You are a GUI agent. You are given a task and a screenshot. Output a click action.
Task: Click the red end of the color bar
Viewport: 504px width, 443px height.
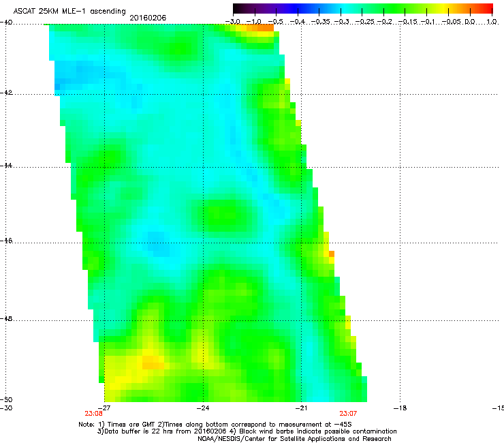(489, 9)
